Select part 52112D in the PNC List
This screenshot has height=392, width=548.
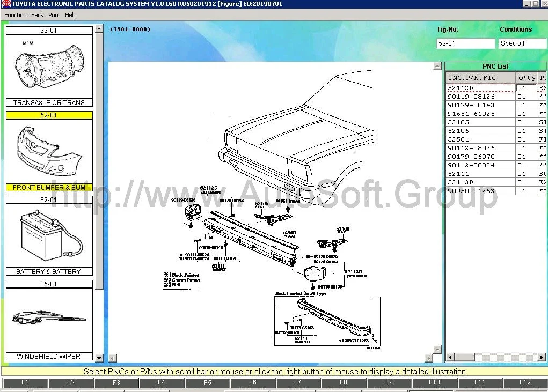coord(480,87)
